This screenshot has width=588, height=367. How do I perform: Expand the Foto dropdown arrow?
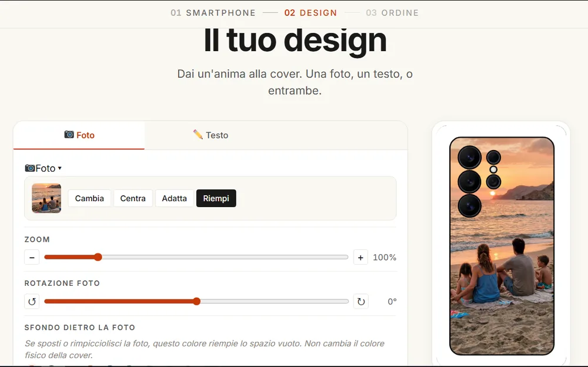pyautogui.click(x=59, y=168)
